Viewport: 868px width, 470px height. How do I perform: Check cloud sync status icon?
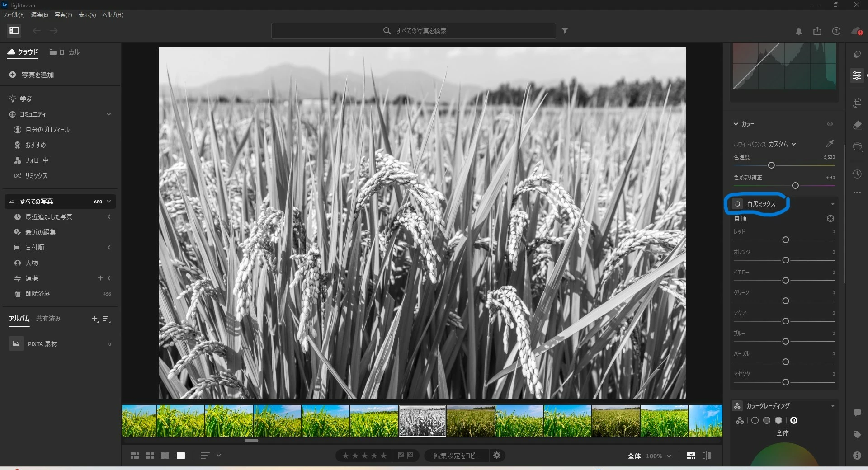pyautogui.click(x=856, y=31)
